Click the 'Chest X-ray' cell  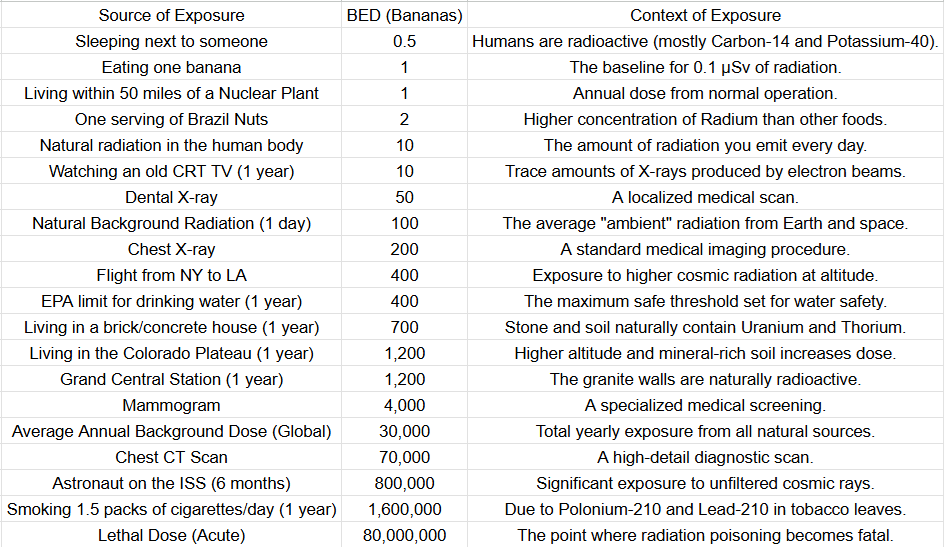171,249
